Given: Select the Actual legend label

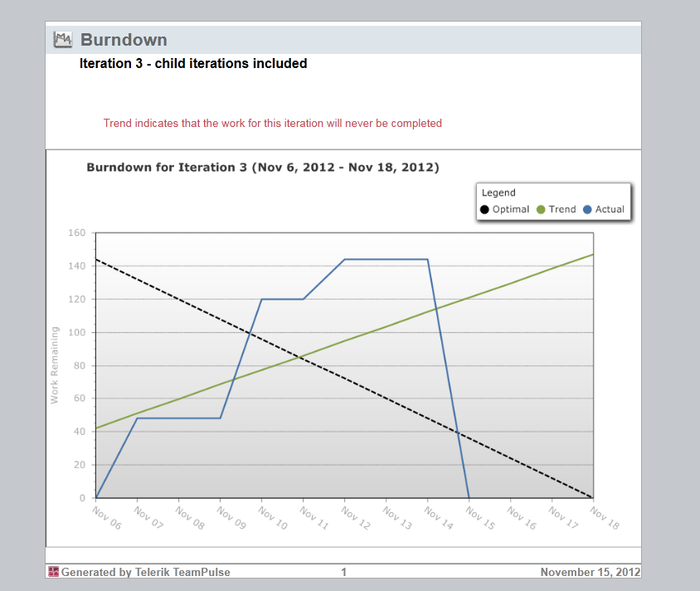Looking at the screenshot, I should click(x=610, y=209).
